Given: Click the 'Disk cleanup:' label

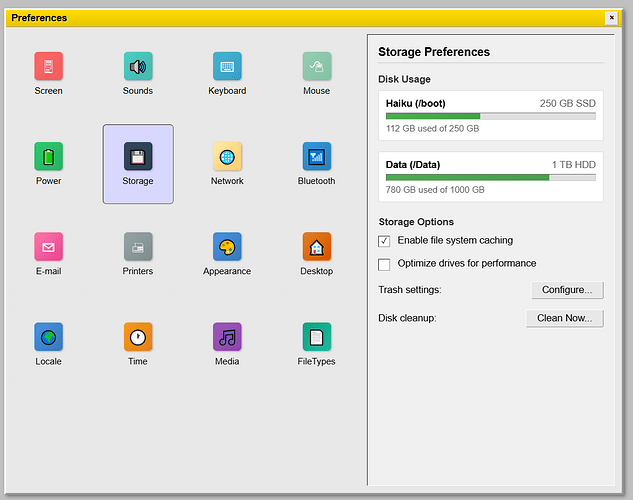Looking at the screenshot, I should pyautogui.click(x=407, y=318).
